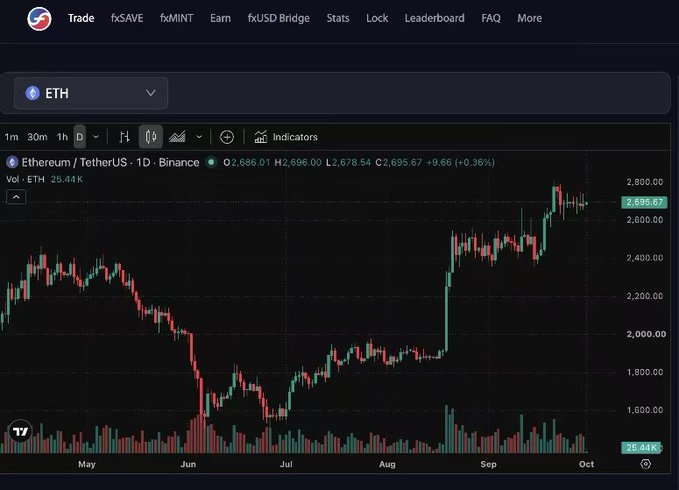Viewport: 679px width, 490px height.
Task: Click the 1,600.00 price axis label
Action: click(644, 410)
